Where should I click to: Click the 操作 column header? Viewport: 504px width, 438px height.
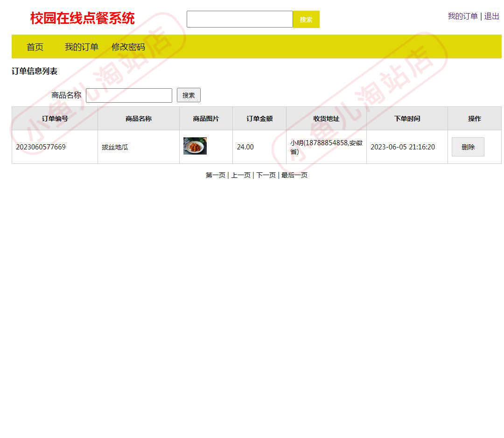tap(475, 119)
